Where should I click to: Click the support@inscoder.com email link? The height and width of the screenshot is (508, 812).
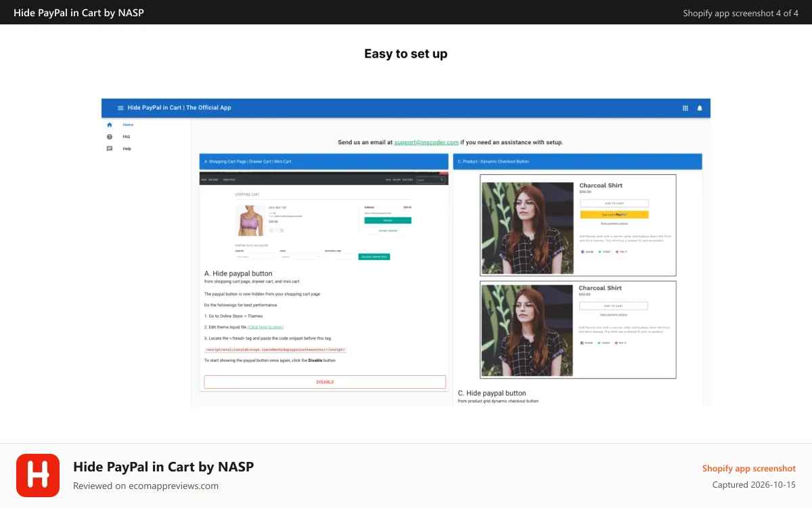(426, 142)
